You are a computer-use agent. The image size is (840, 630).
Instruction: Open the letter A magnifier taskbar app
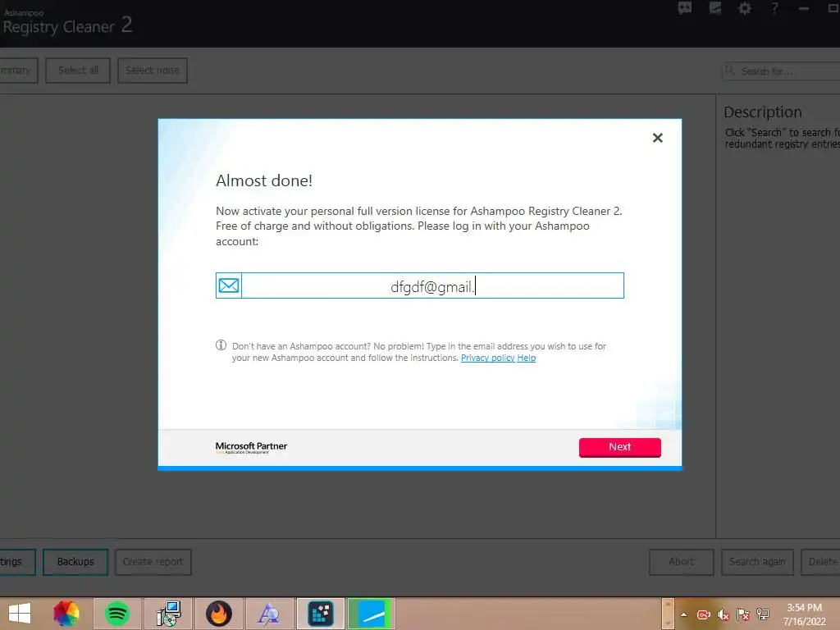(269, 614)
